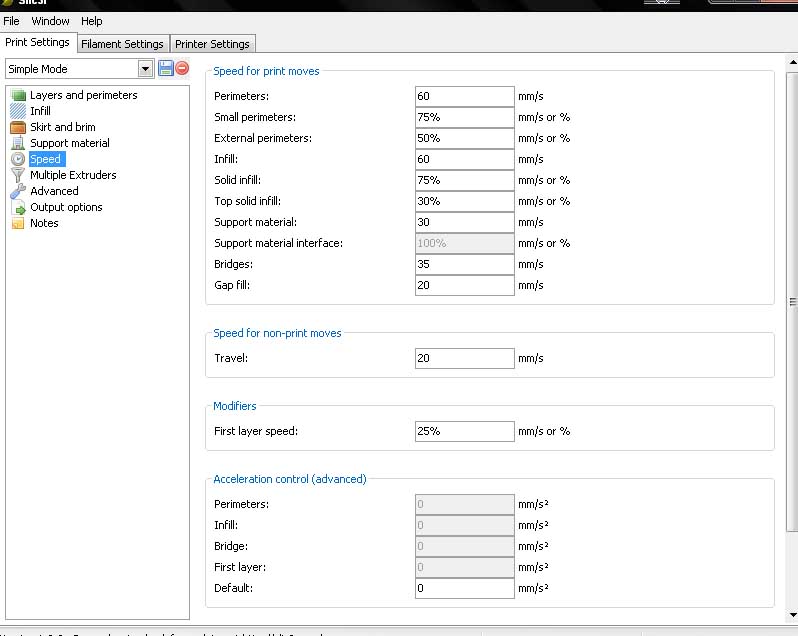Click the Bridges speed field
This screenshot has height=636, width=798.
pos(465,264)
